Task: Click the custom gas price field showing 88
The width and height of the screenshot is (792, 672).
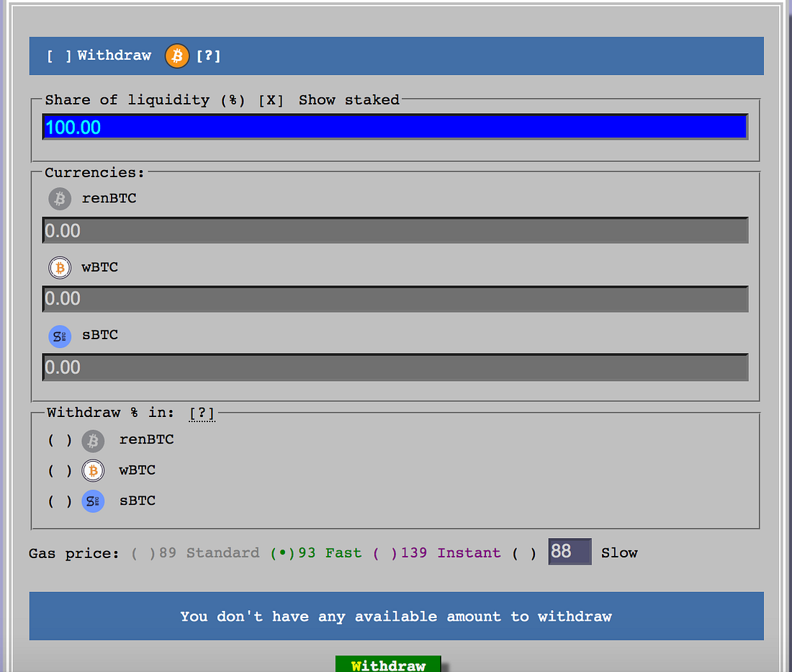Action: click(x=570, y=551)
